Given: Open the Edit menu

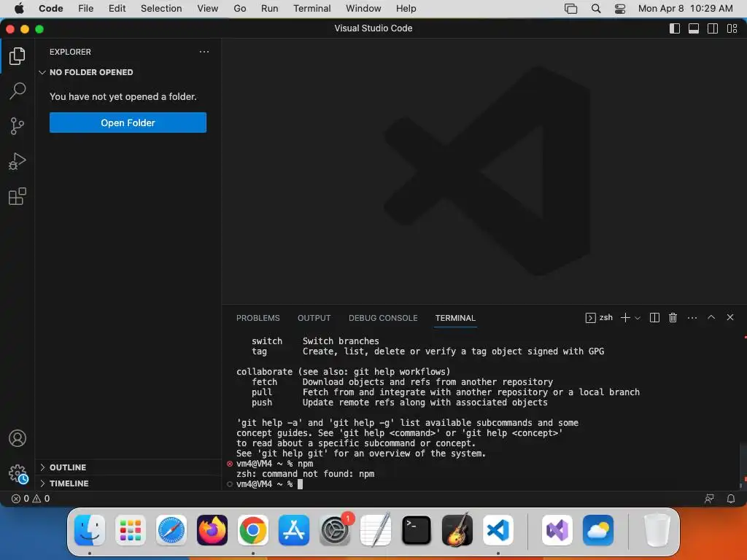Looking at the screenshot, I should coord(117,9).
